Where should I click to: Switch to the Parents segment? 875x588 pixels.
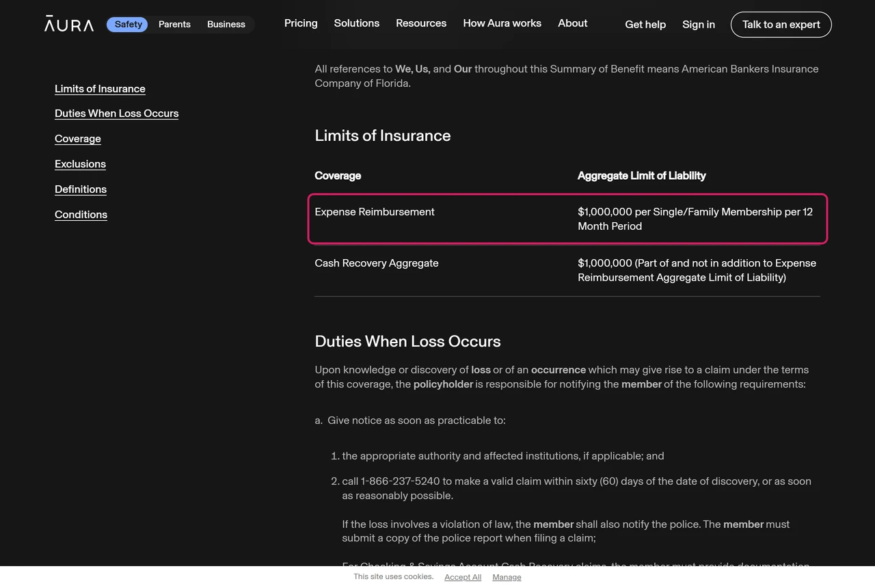[174, 24]
